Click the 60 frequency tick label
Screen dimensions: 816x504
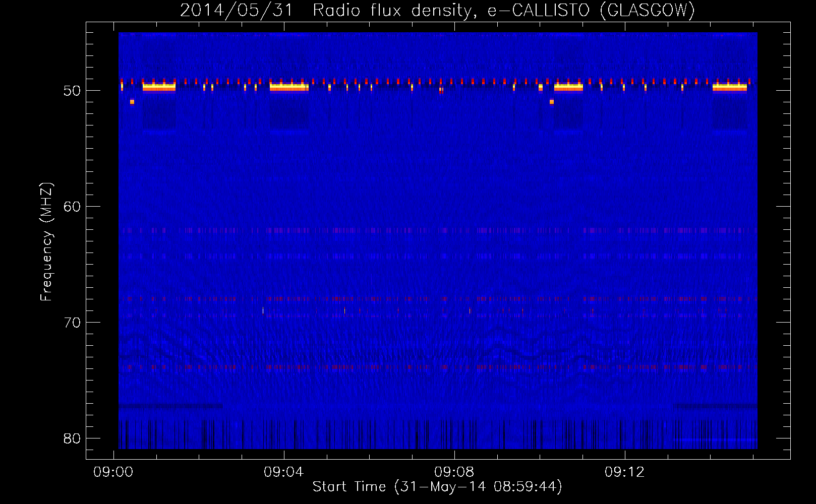click(72, 207)
